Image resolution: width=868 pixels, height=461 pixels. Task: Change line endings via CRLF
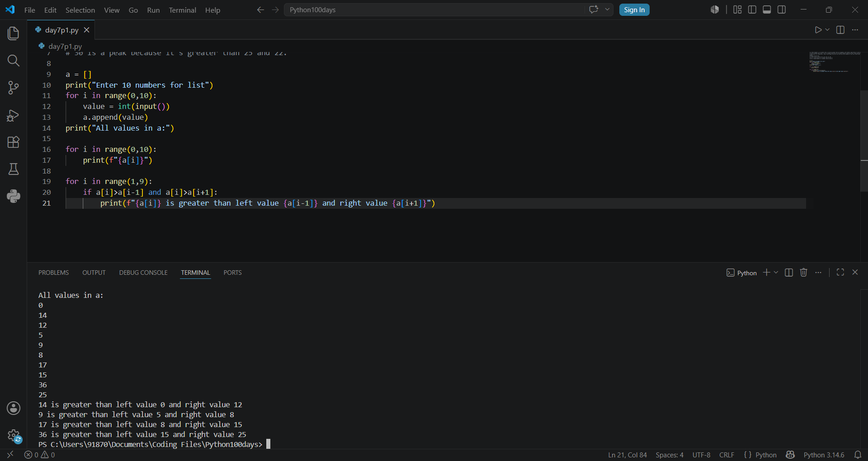[x=726, y=455]
